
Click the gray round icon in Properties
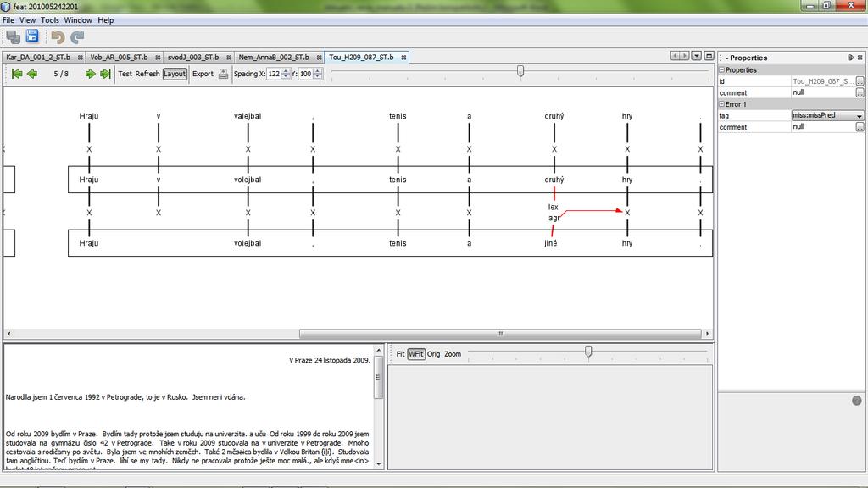coord(856,401)
